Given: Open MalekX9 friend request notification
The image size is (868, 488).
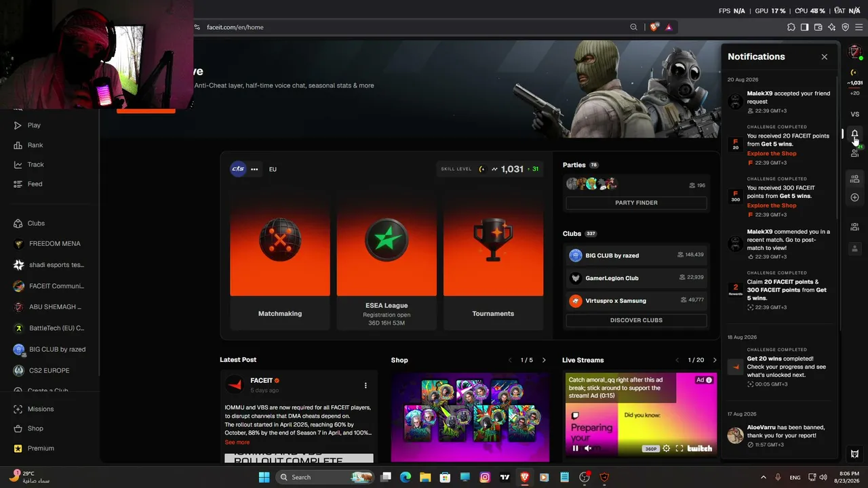Looking at the screenshot, I should (780, 102).
